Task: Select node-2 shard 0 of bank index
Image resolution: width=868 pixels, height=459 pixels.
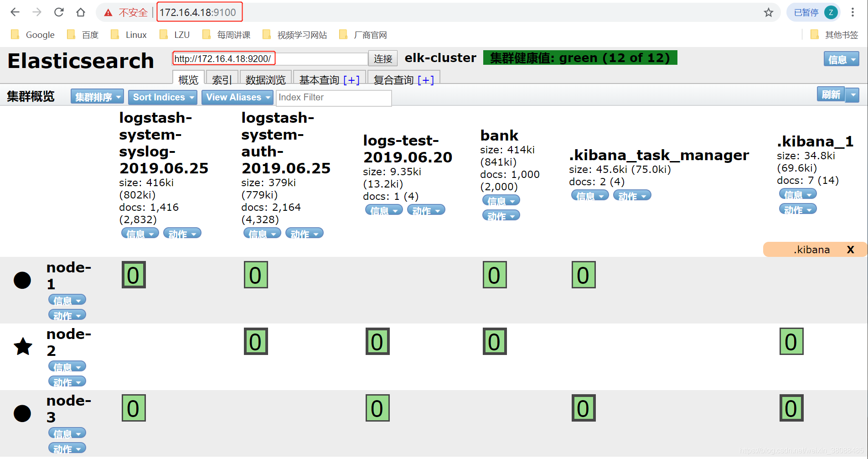Action: 495,341
